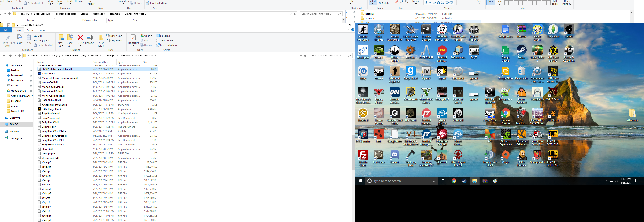This screenshot has height=222, width=644.
Task: Show hidden system tray icons
Action: 607,181
